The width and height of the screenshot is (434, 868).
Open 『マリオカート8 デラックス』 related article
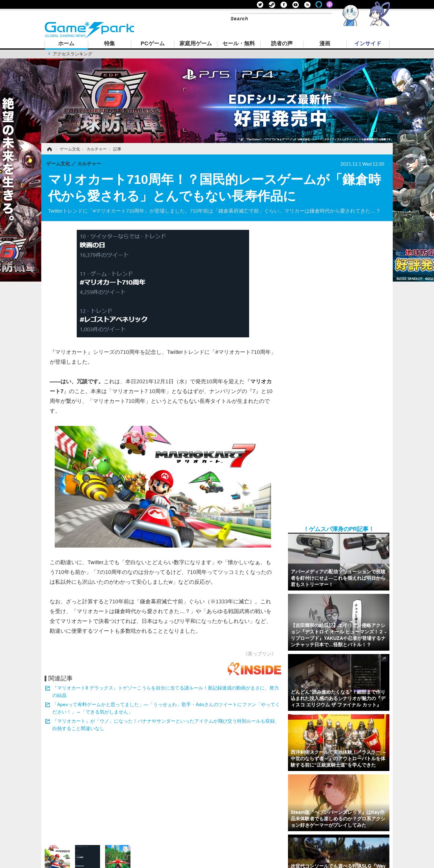165,692
